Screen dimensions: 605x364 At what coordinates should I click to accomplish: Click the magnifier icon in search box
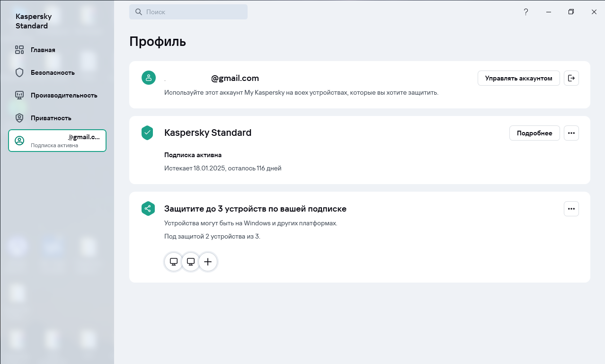(x=139, y=12)
